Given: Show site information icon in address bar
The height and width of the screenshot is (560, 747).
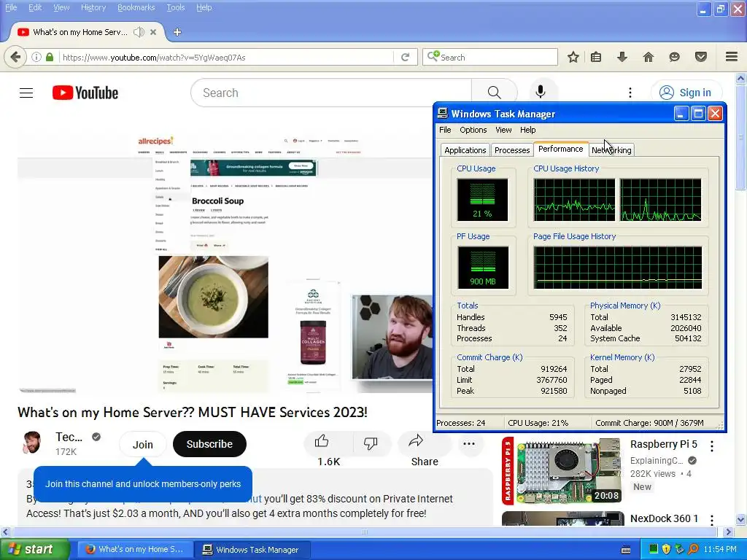Looking at the screenshot, I should coord(36,57).
